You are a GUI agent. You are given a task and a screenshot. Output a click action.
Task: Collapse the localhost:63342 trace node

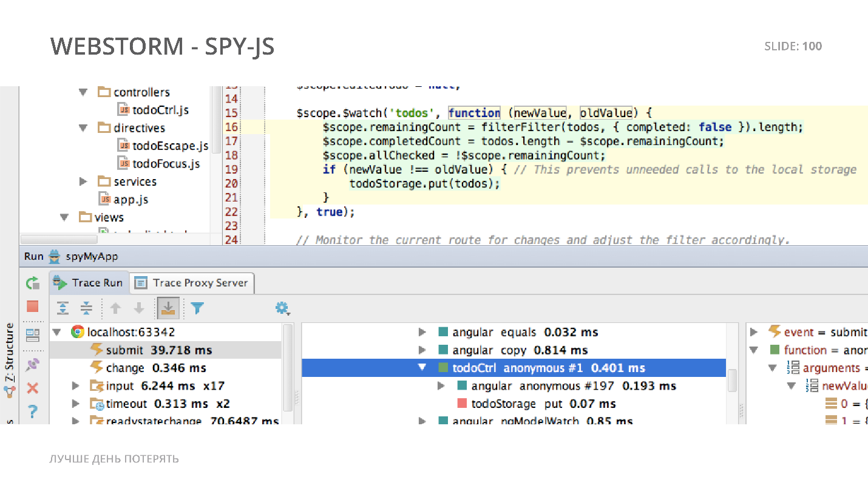coord(57,332)
